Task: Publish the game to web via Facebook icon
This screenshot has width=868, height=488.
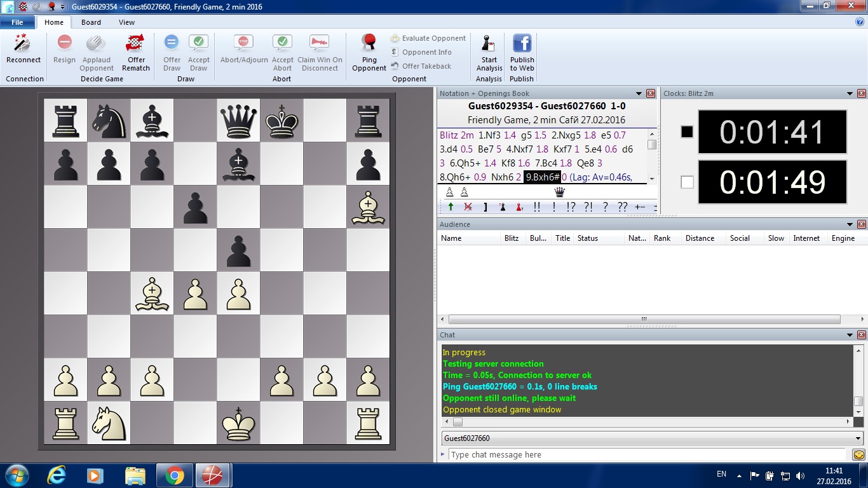Action: 522,44
